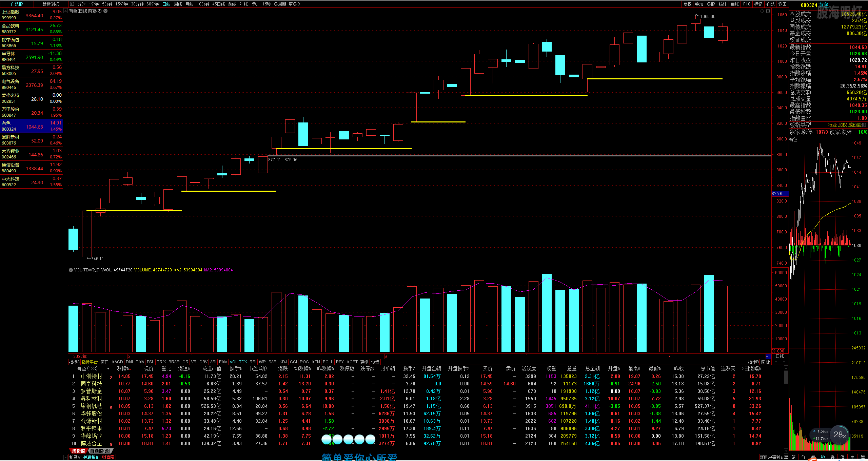The image size is (868, 461).
Task: Sort table by 涨幅% column
Action: (x=123, y=368)
